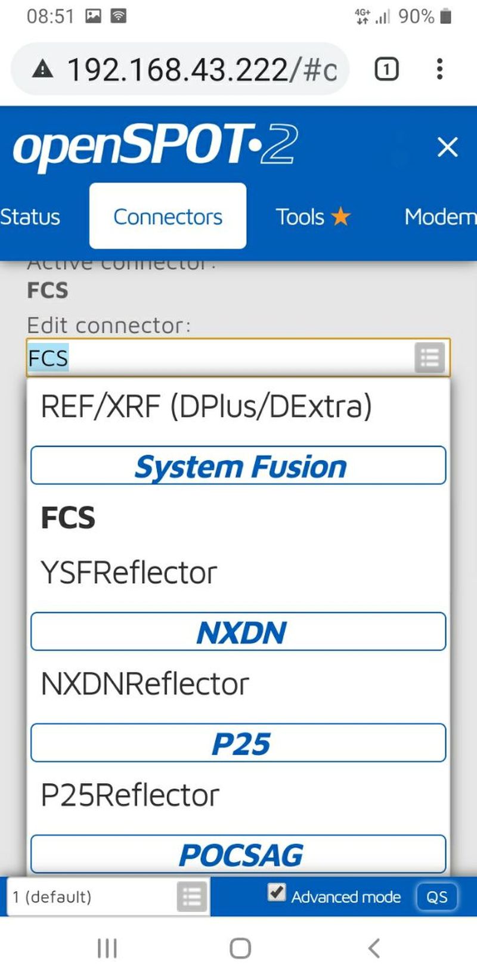Toggle the Advanced mode checkbox
This screenshot has width=477, height=980.
pos(276,892)
